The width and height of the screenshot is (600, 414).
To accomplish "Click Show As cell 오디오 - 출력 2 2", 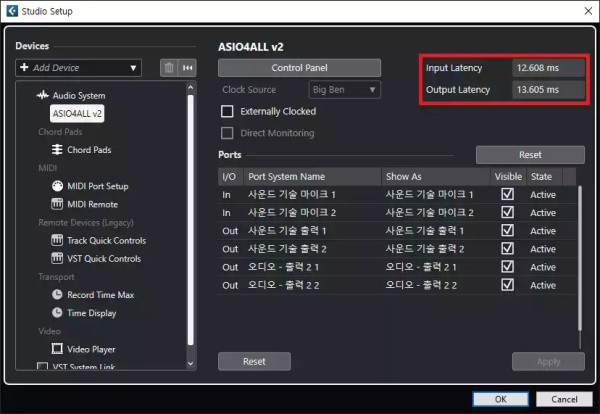I will [x=421, y=285].
